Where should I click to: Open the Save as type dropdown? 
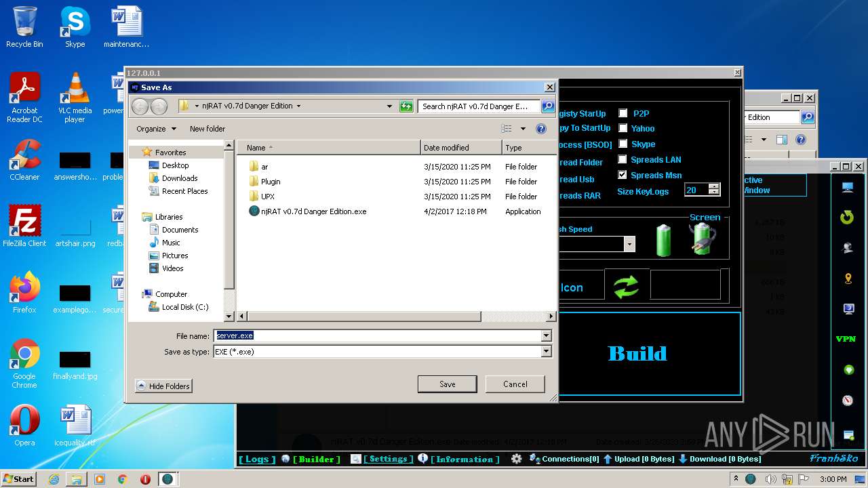click(x=546, y=352)
